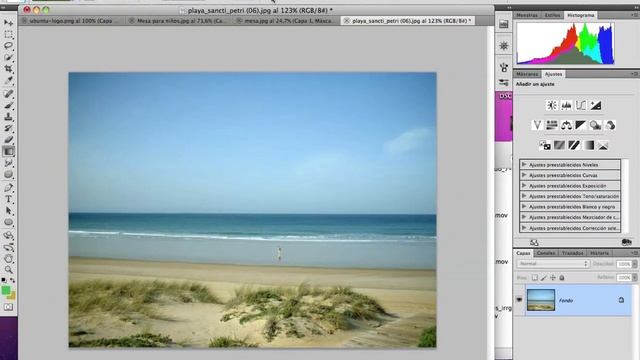Select the Clone Stamp tool
Screen dimensions: 640x360
coord(9,117)
